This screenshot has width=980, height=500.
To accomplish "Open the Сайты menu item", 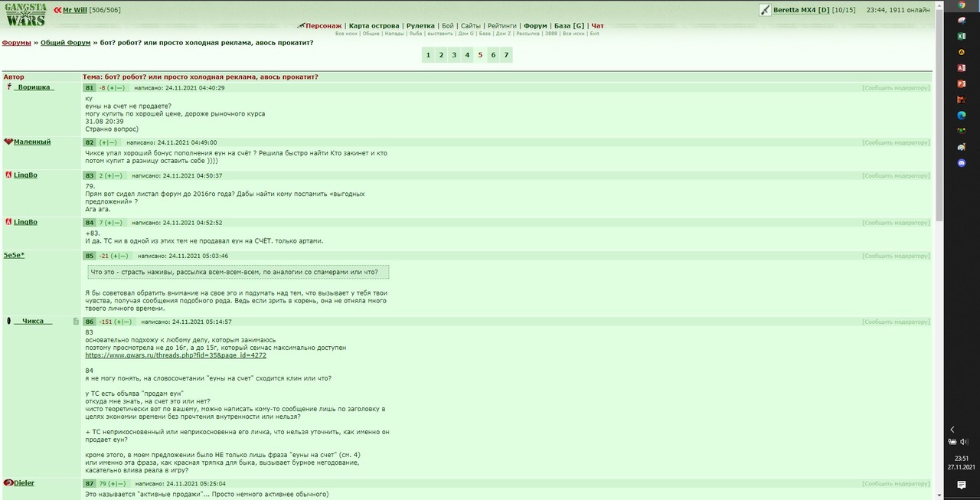I will coord(471,26).
